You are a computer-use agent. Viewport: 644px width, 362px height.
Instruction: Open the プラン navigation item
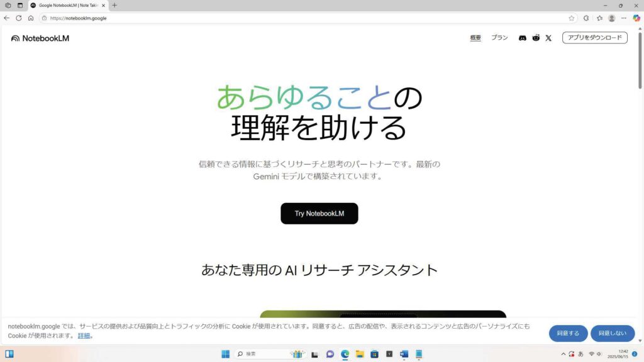[x=499, y=38]
